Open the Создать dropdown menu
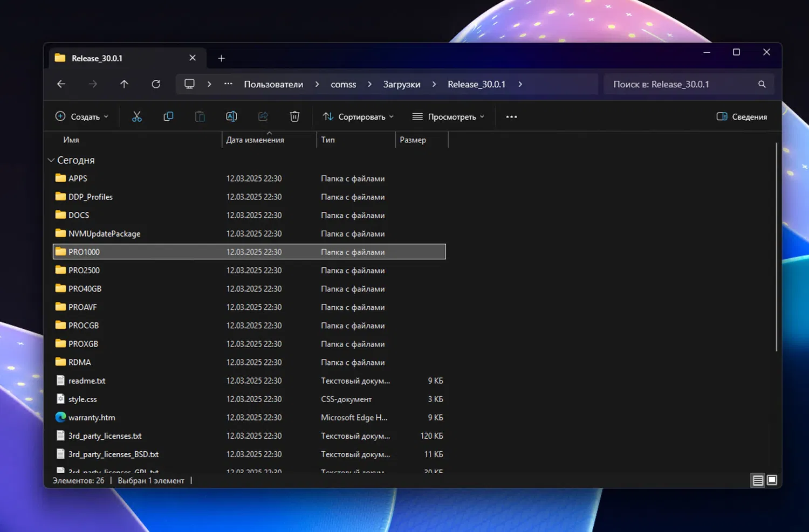The image size is (809, 532). 82,116
